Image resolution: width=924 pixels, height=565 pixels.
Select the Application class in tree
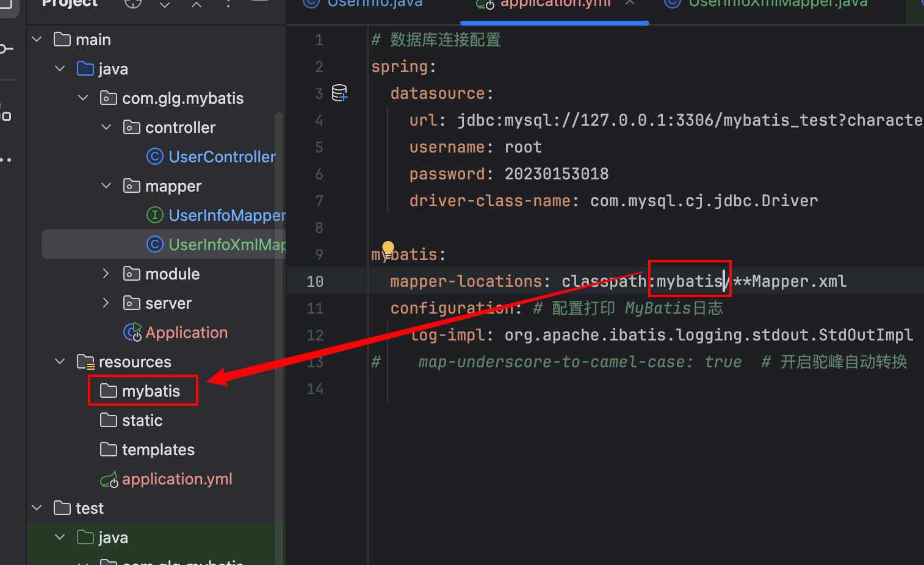coord(187,333)
